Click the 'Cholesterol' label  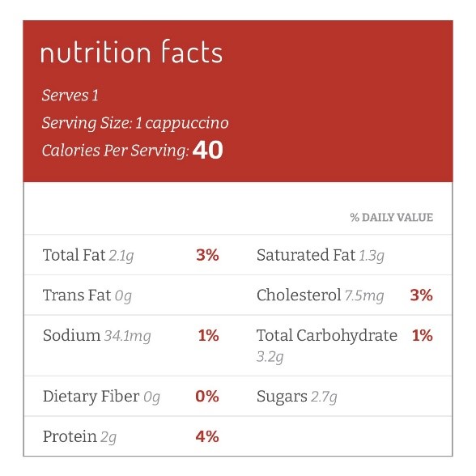pyautogui.click(x=299, y=295)
